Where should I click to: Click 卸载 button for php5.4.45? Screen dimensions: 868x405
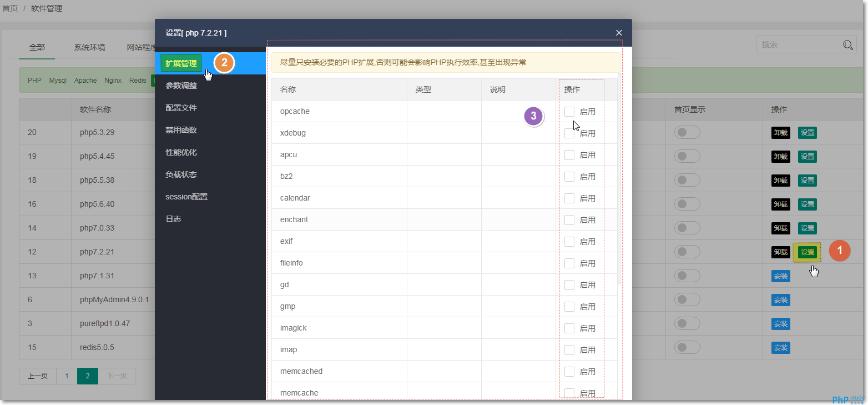click(x=781, y=157)
